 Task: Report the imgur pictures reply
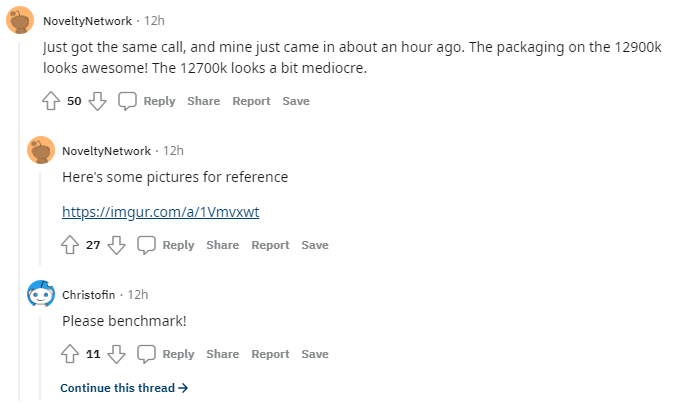tap(270, 245)
